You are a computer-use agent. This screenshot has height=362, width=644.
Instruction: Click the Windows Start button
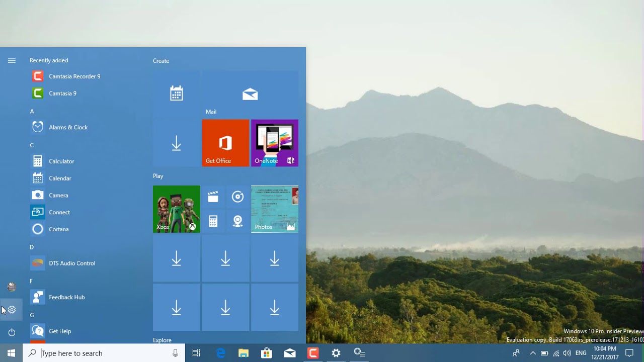pyautogui.click(x=11, y=353)
